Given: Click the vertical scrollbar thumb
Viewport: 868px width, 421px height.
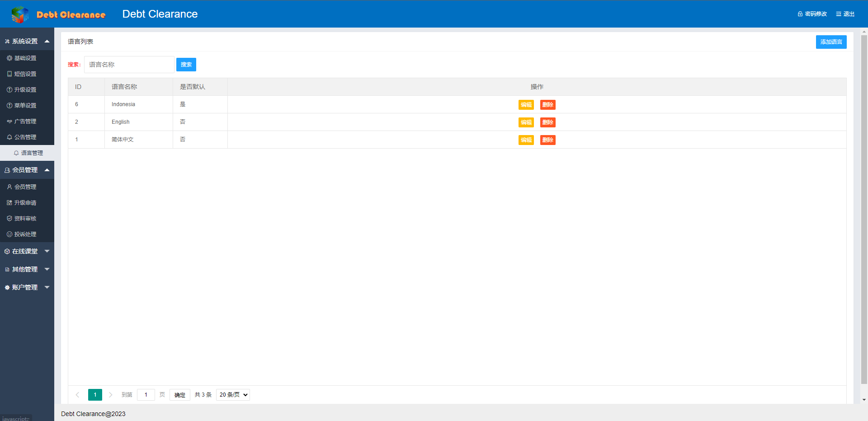Looking at the screenshot, I should [864, 210].
